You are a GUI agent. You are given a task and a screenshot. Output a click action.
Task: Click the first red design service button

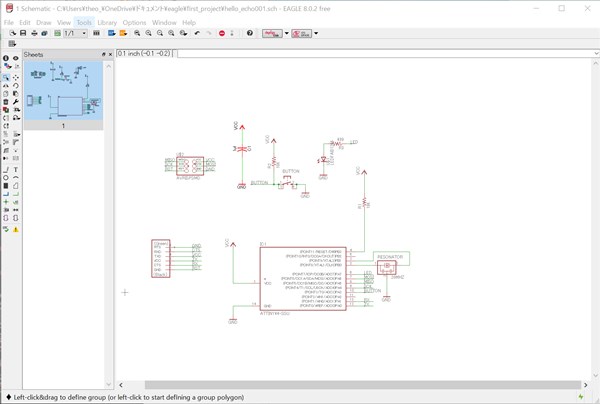(x=272, y=33)
